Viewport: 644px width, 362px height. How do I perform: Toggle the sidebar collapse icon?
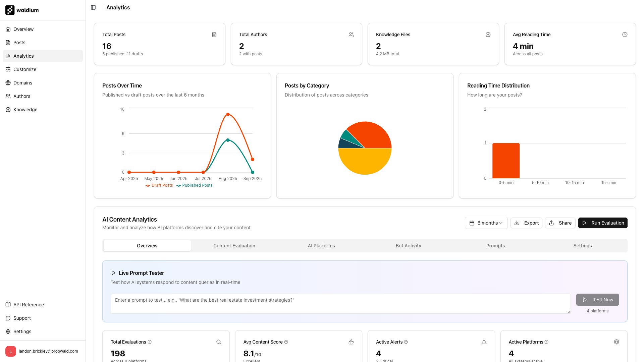click(93, 7)
